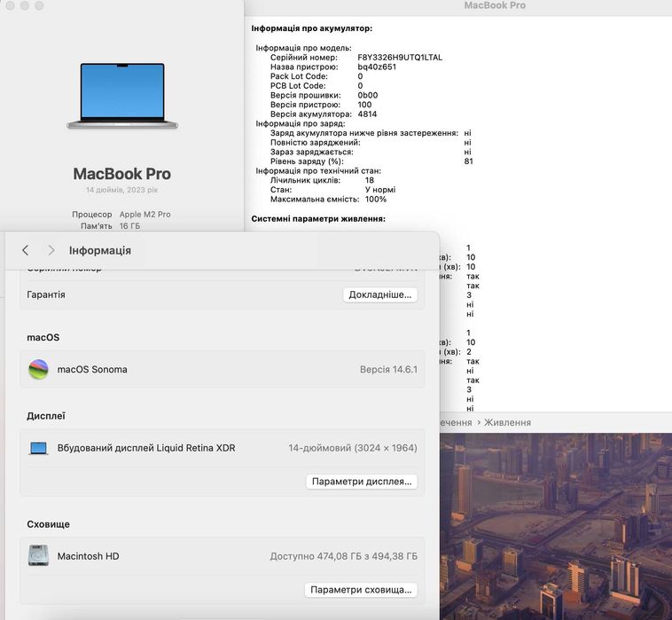Screen dimensions: 672x620
Task: Select the Версія 14.6.1 version text
Action: 388,370
